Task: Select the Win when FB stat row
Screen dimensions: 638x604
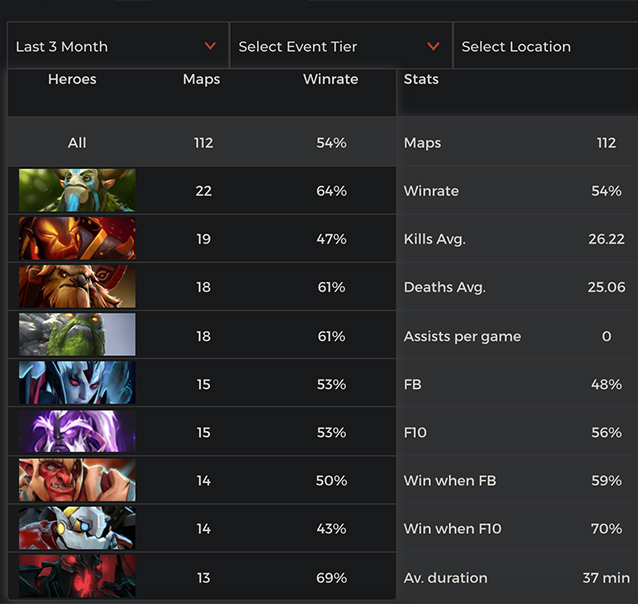Action: 517,481
